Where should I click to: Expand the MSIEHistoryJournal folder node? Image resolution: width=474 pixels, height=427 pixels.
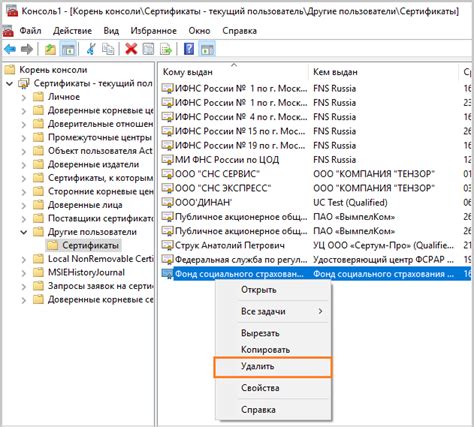24,273
